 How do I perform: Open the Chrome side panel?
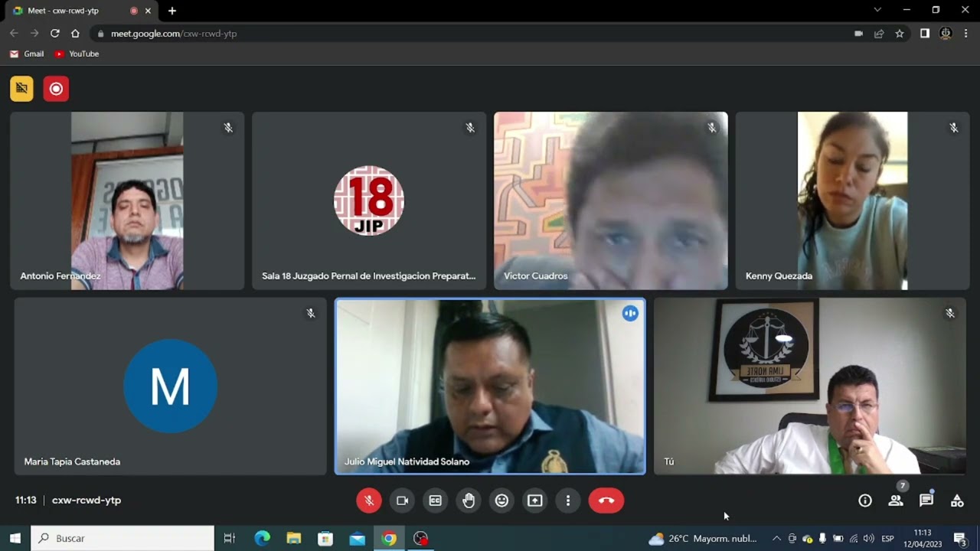pyautogui.click(x=925, y=34)
